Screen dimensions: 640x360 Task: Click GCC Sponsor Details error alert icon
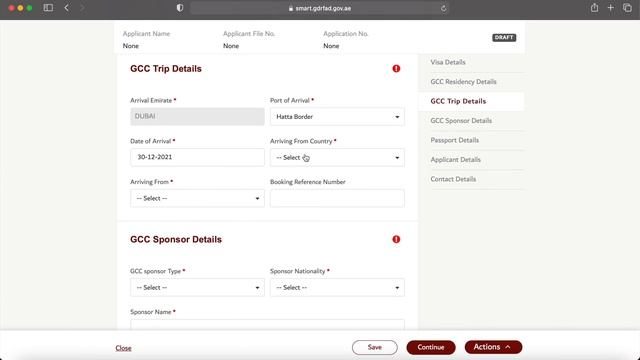tap(396, 239)
